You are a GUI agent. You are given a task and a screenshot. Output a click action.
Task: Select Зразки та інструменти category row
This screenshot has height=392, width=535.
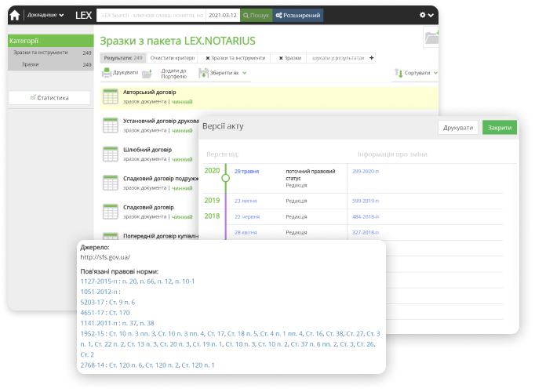click(51, 53)
